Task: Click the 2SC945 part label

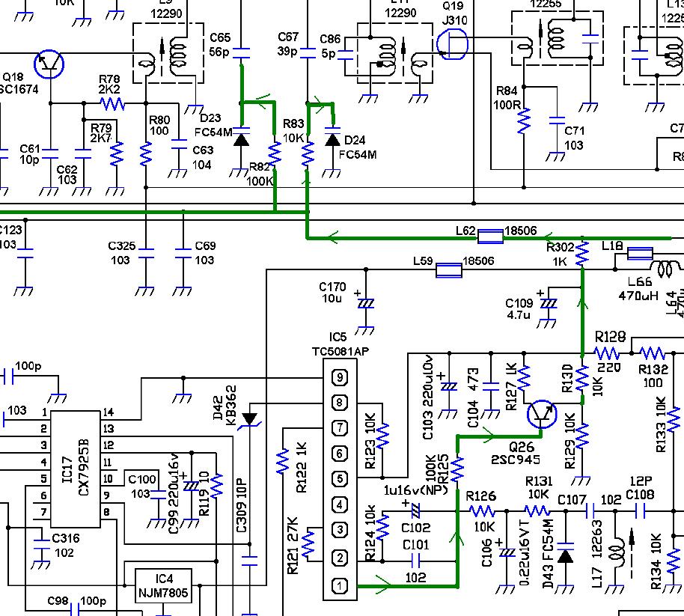Action: pos(516,460)
